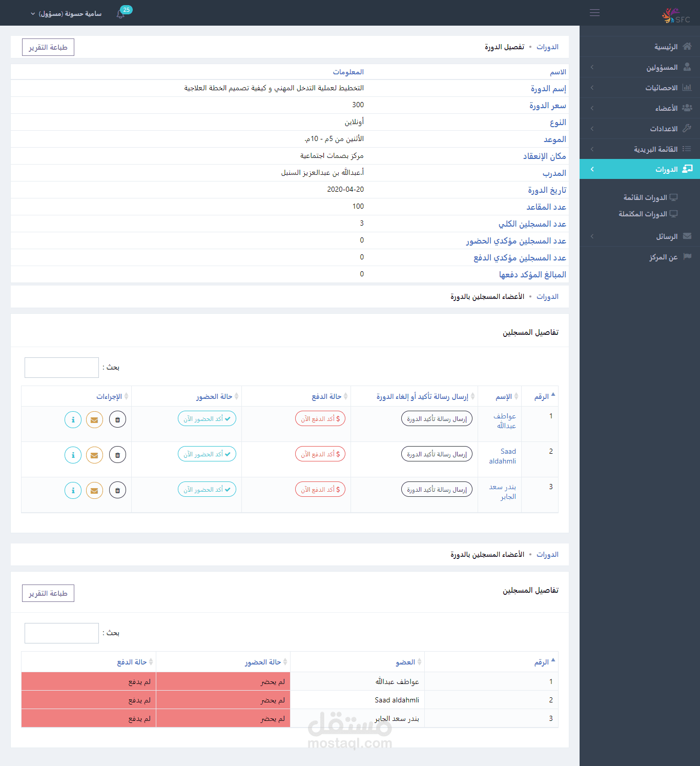Open Saad aldahmli name link in upper table
The image size is (700, 766).
(x=502, y=456)
